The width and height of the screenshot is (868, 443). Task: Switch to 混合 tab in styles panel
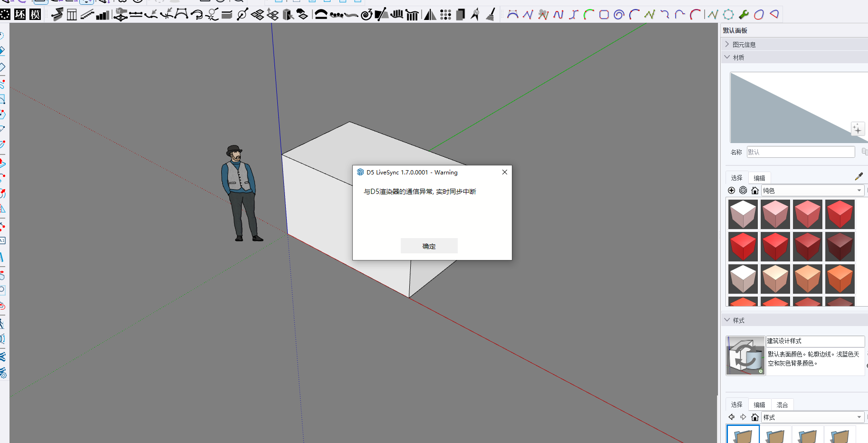tap(782, 405)
